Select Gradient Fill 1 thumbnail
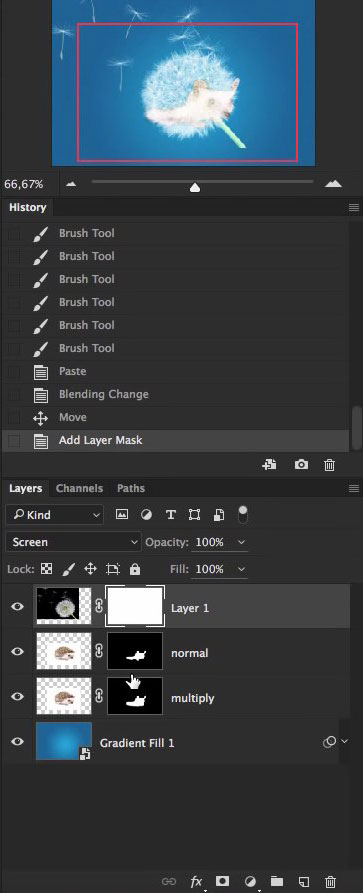 pyautogui.click(x=64, y=742)
